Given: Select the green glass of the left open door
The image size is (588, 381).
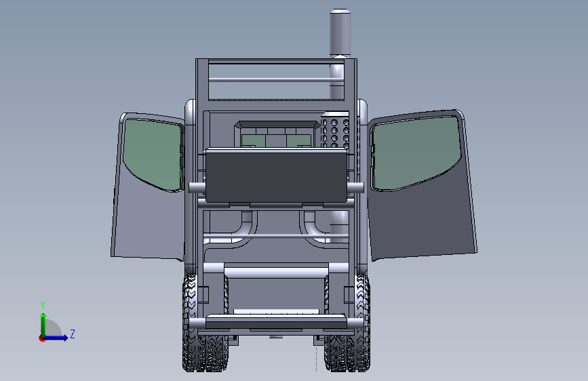Looking at the screenshot, I should tap(153, 154).
